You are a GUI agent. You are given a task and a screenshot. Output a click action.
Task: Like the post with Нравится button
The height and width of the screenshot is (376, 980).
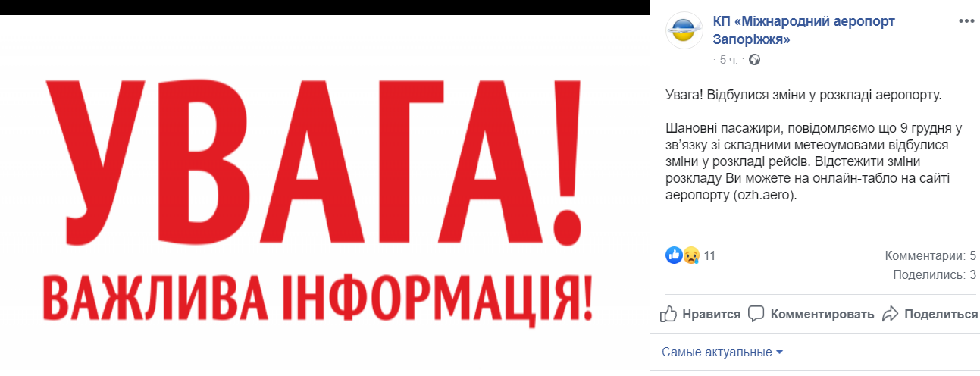coord(700,314)
